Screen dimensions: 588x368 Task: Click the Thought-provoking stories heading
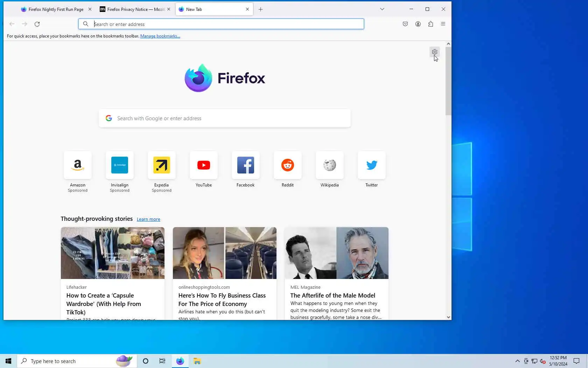(x=97, y=219)
